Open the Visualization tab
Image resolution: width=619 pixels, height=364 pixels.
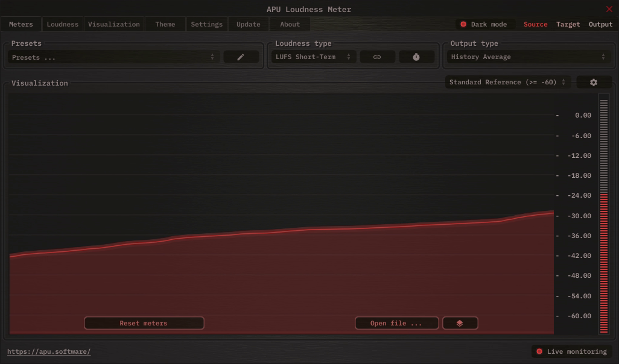[114, 24]
